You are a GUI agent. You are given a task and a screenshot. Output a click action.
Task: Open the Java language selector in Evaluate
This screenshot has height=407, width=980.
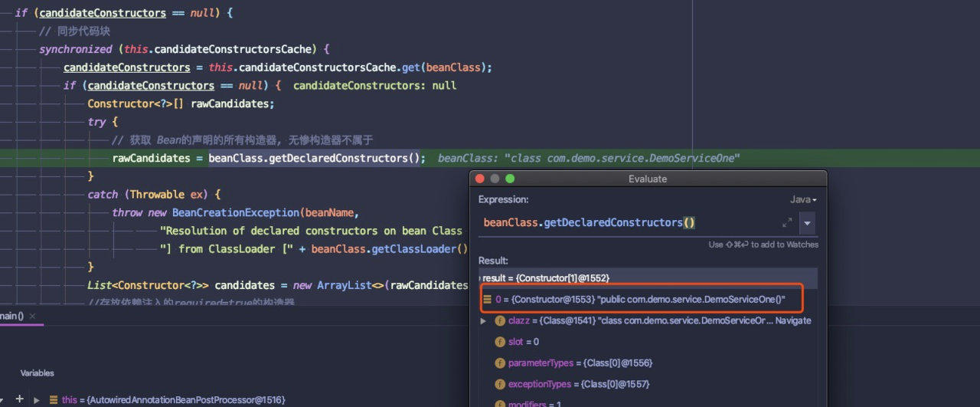[803, 199]
